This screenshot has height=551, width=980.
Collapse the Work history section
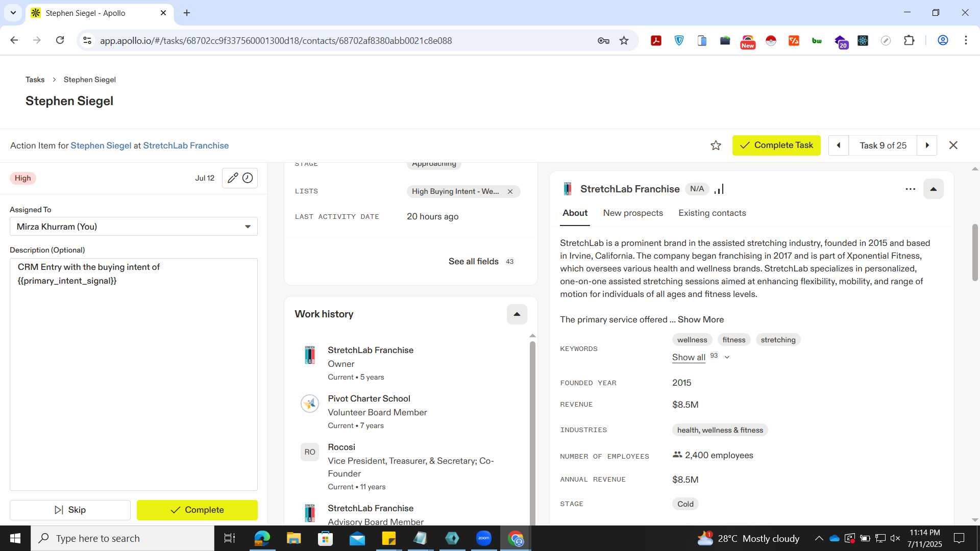[x=517, y=314]
